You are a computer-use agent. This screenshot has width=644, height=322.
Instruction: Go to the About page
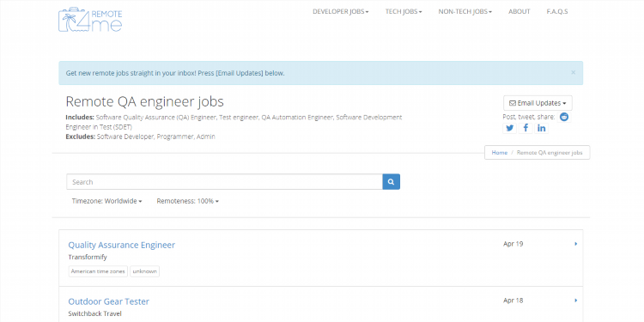tap(519, 11)
